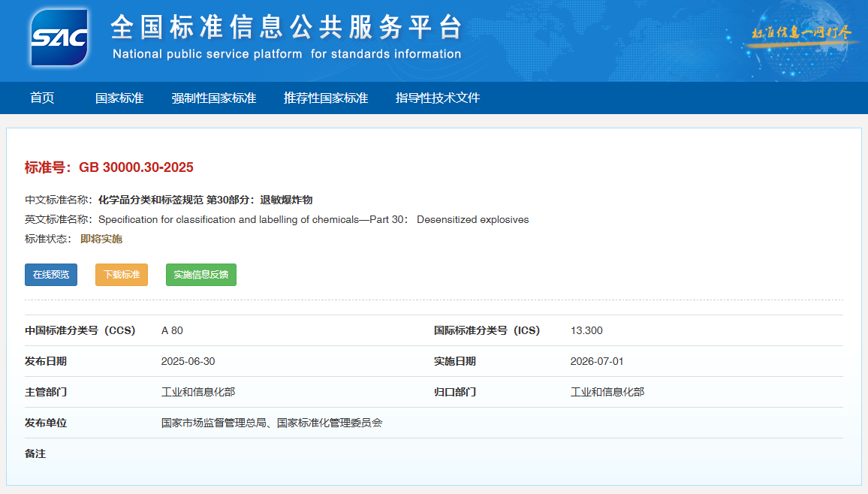Open 指导性技术文件 navigation item
The width and height of the screenshot is (868, 494).
pos(438,98)
